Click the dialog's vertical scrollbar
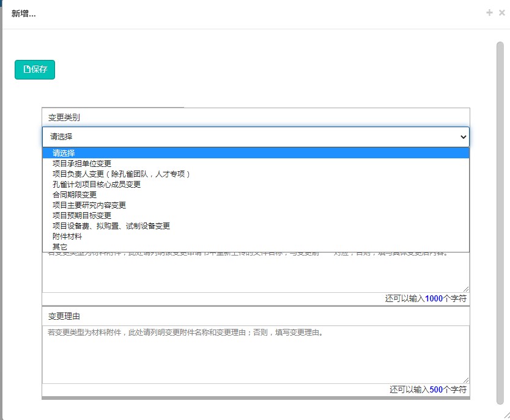 [500, 220]
